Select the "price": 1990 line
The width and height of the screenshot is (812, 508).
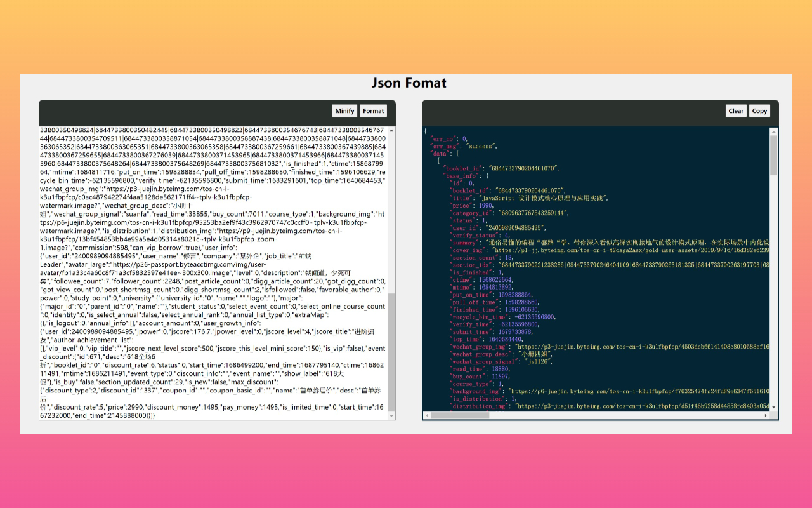[473, 205]
